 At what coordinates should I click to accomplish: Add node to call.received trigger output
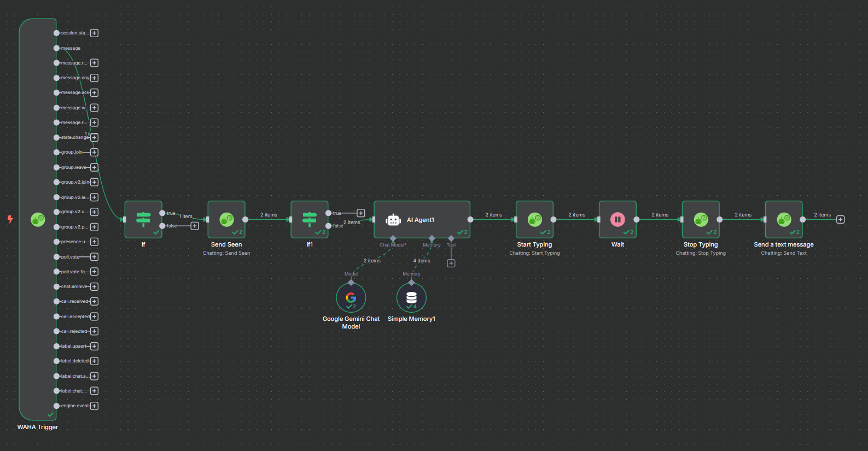95,301
